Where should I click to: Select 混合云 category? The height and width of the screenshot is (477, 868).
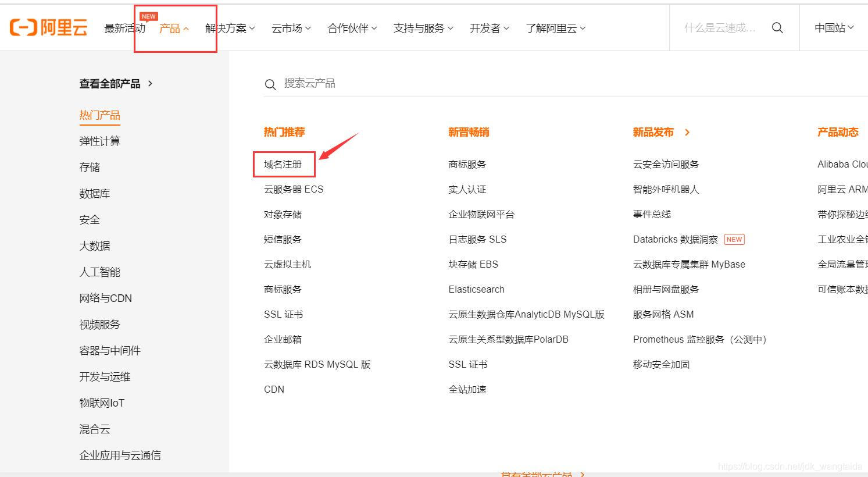coord(95,429)
